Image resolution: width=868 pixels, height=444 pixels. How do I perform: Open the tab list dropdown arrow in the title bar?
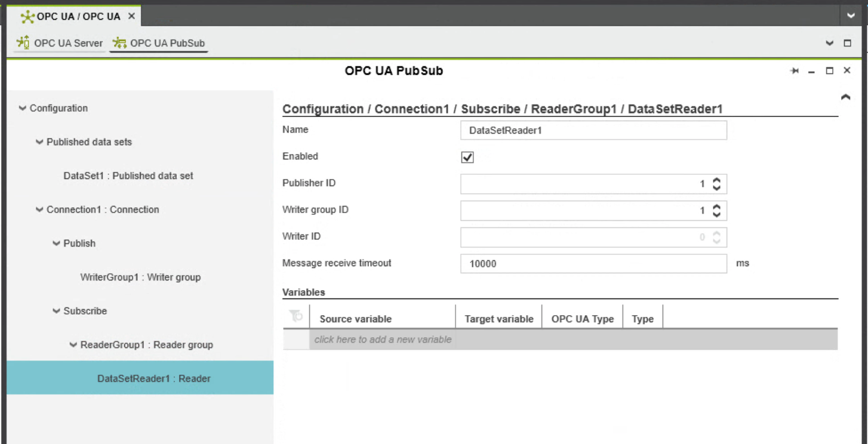(x=851, y=16)
